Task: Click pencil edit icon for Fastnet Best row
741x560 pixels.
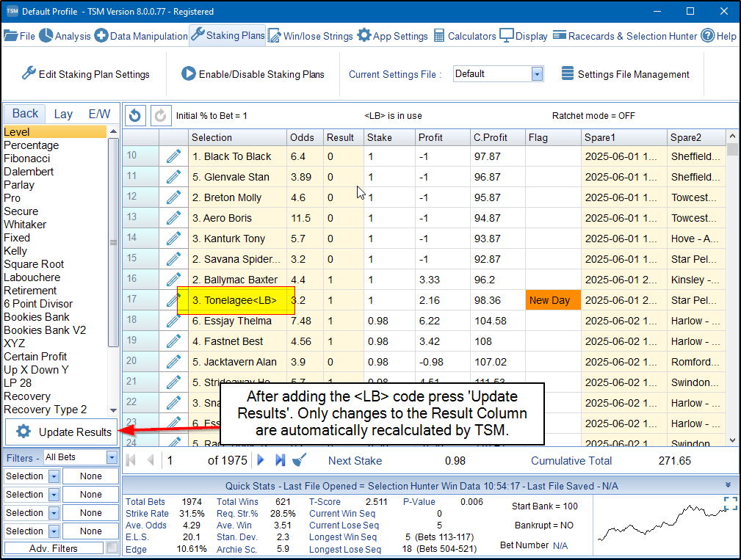Action: coord(173,341)
